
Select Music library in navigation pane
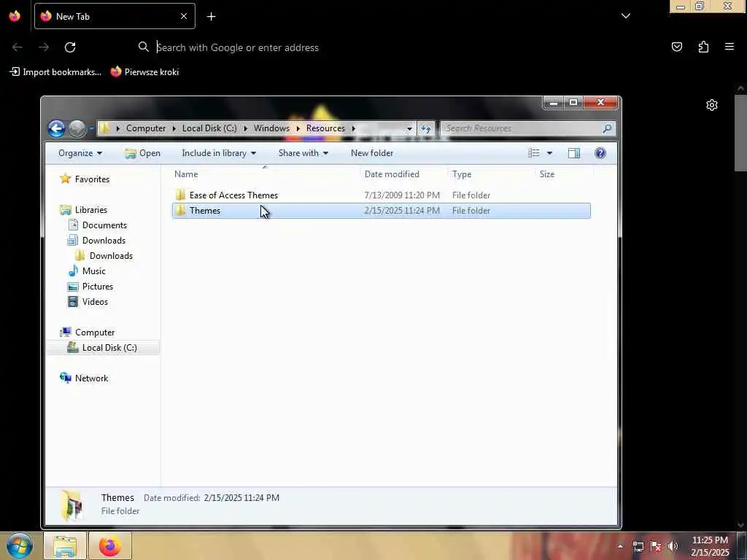(94, 271)
